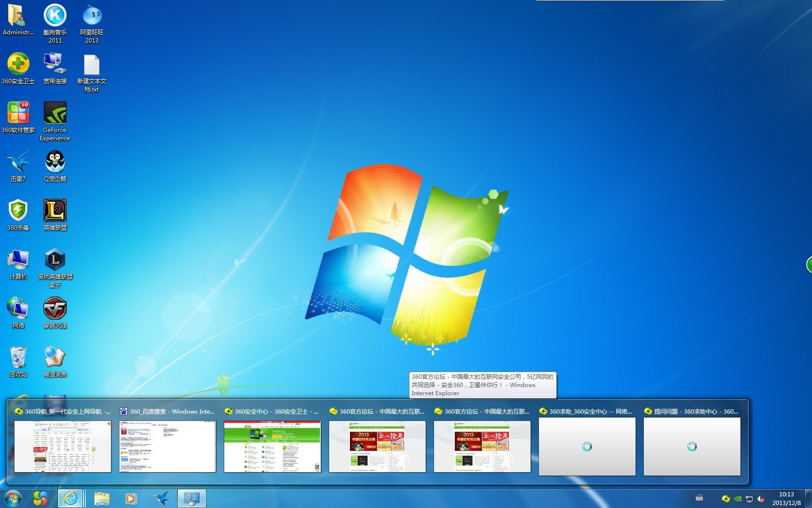
Task: Open the 迅雷7 desktop icon
Action: [x=18, y=162]
